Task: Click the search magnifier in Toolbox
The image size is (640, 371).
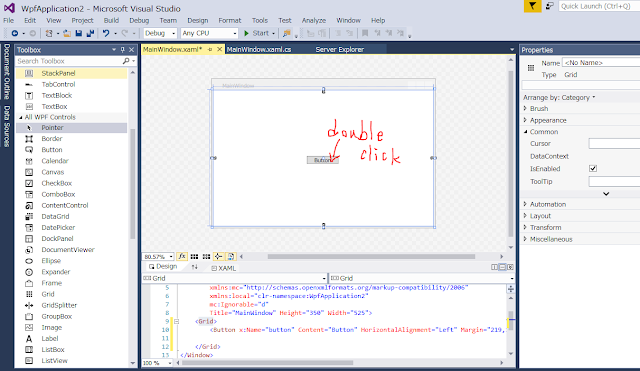Action: click(x=126, y=61)
